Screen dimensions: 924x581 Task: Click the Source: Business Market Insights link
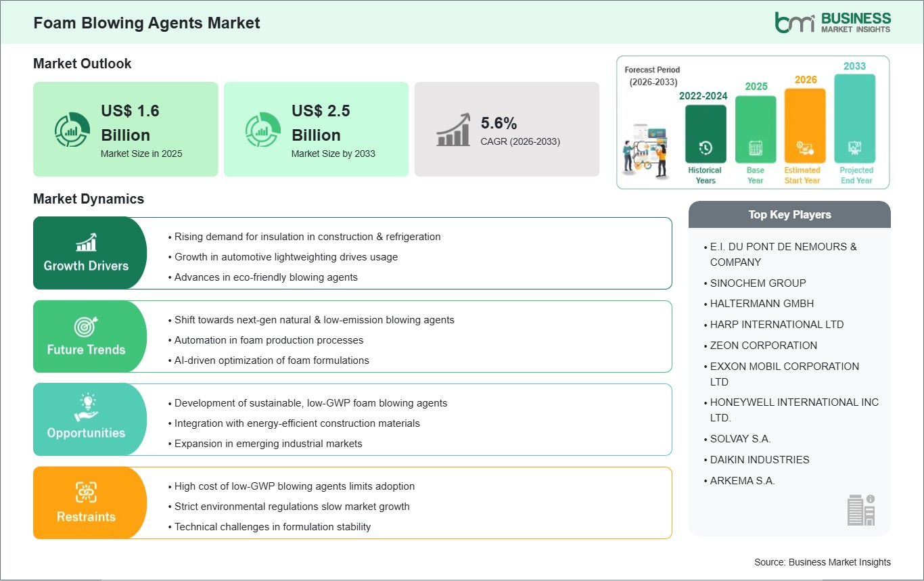pyautogui.click(x=822, y=562)
